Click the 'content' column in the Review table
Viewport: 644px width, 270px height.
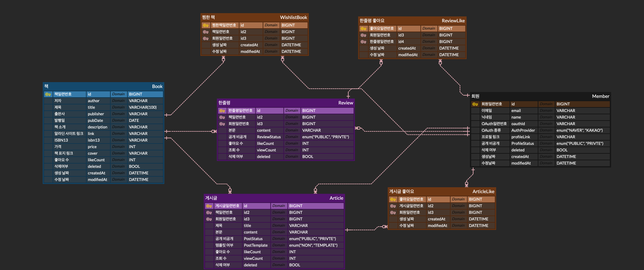(x=269, y=130)
